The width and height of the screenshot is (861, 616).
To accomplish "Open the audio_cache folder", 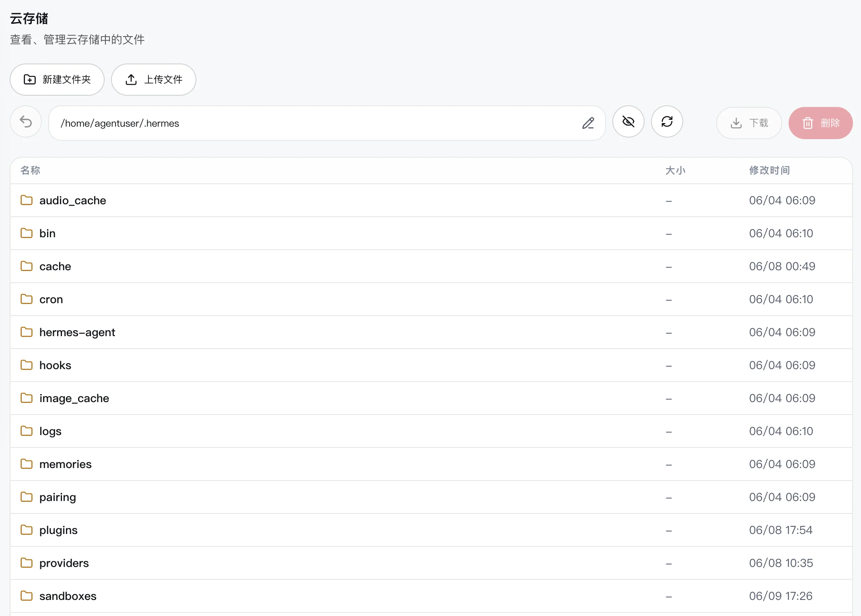I will coord(72,200).
